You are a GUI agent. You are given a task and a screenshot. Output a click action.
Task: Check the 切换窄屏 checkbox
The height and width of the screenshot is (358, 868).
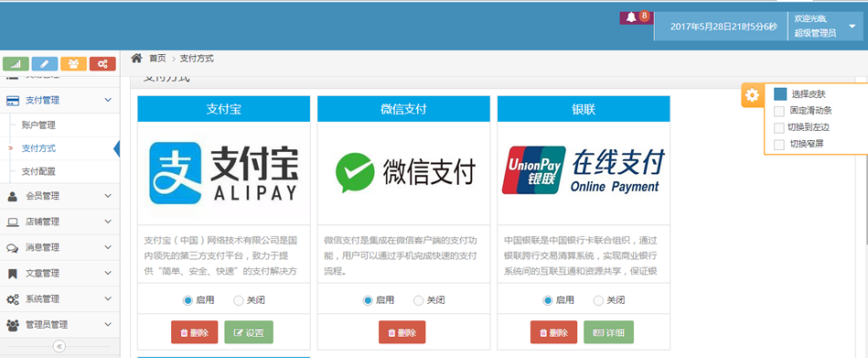point(779,145)
